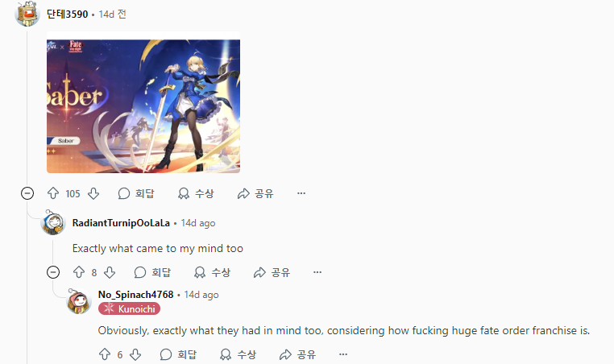Open more options on 단테3590's comment
Screen dimensions: 614x364
point(301,193)
